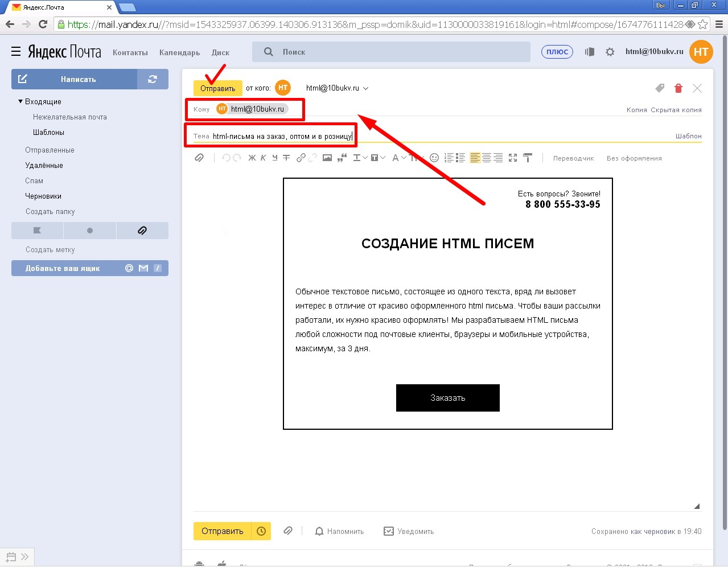Bookmark the page with the star icon

[x=703, y=24]
